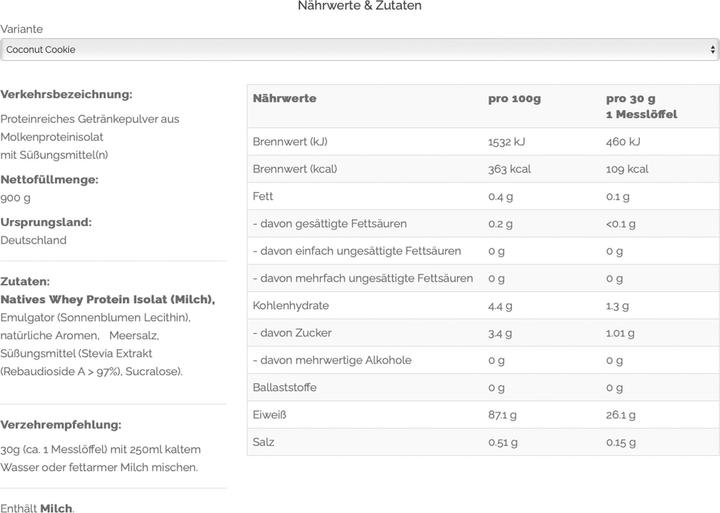Click the 363 kcal value
The image size is (720, 513).
[x=510, y=169]
